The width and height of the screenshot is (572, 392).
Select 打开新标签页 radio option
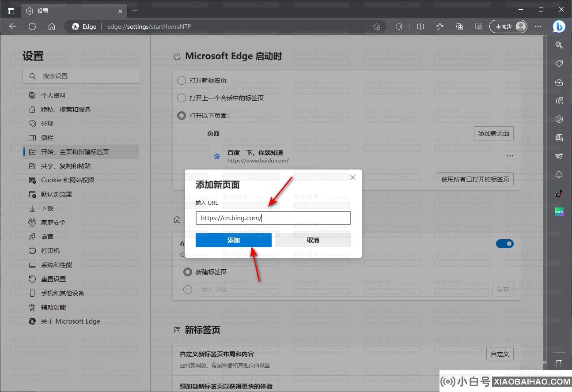coord(182,80)
